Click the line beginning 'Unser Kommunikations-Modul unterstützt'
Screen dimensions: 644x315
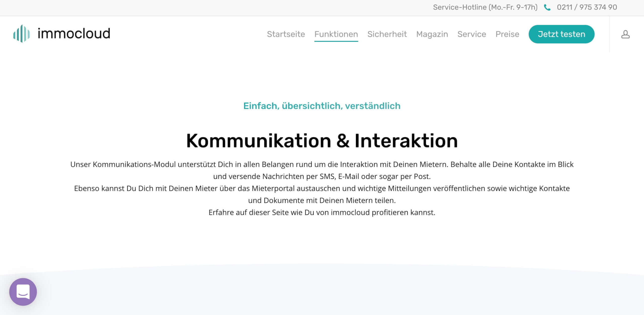pyautogui.click(x=322, y=164)
